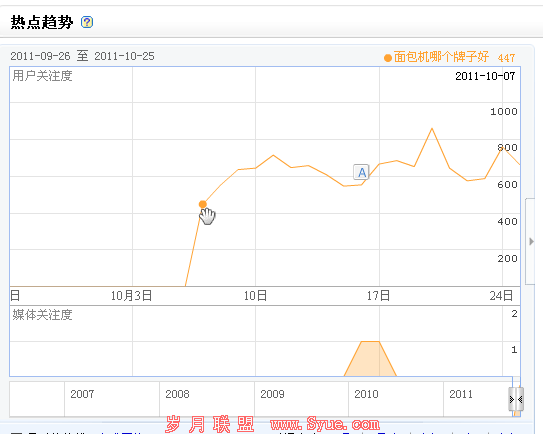Viewport: 543px width, 434px height.
Task: Click the highest peak of trend line
Action: 432,129
